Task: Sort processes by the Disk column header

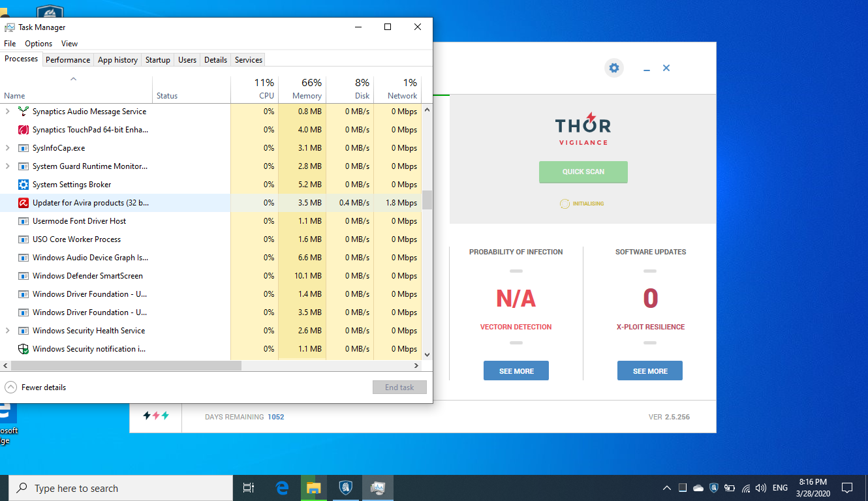Action: click(350, 89)
